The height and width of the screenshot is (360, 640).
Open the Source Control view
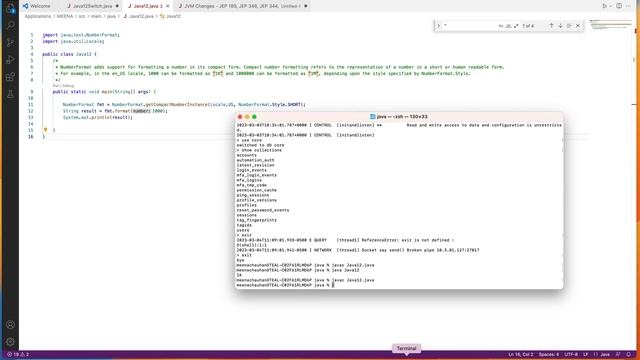[10, 42]
